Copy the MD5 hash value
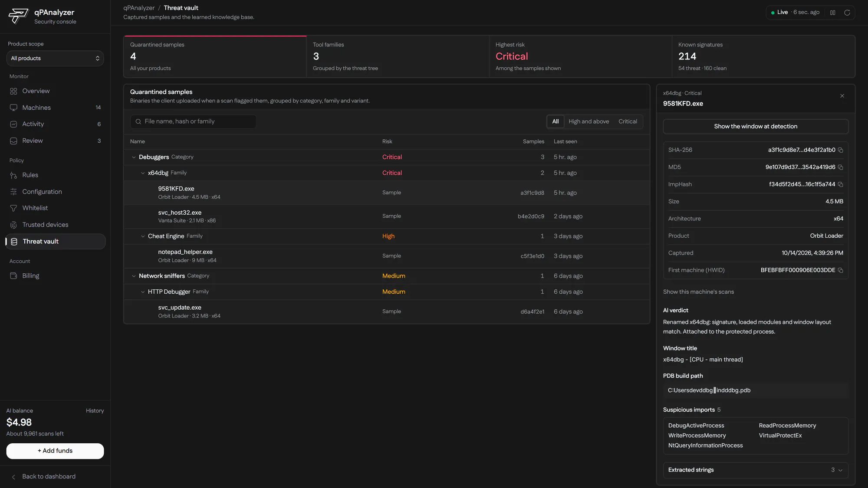Screen dimensions: 868x488 pyautogui.click(x=840, y=167)
